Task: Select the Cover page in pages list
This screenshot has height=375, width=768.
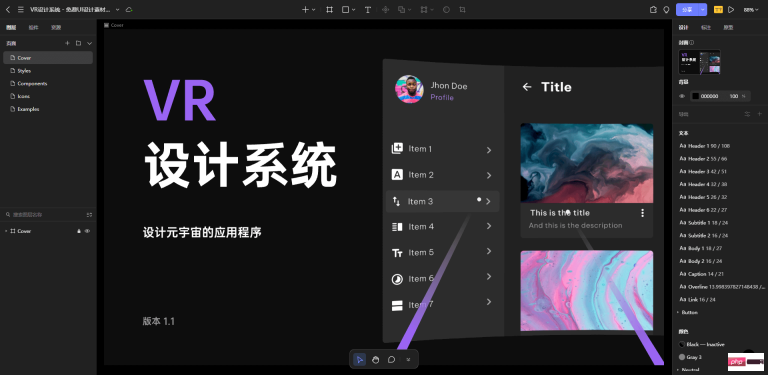Action: coord(48,58)
